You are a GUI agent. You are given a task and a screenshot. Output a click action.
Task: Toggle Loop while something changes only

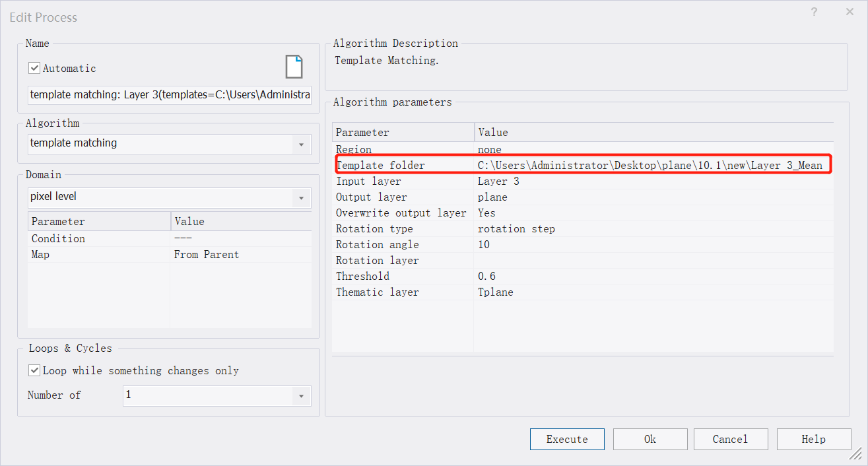tap(35, 370)
